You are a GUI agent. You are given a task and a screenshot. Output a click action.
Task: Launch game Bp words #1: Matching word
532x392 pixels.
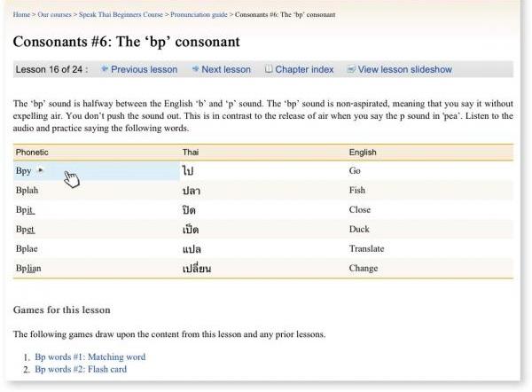click(x=90, y=357)
